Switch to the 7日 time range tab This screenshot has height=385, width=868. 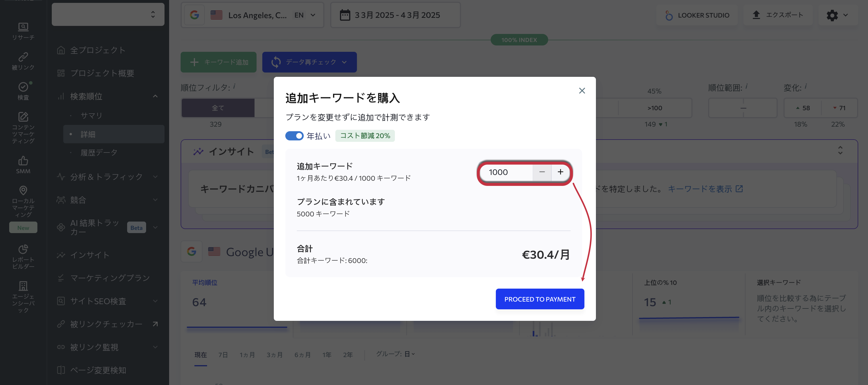223,355
